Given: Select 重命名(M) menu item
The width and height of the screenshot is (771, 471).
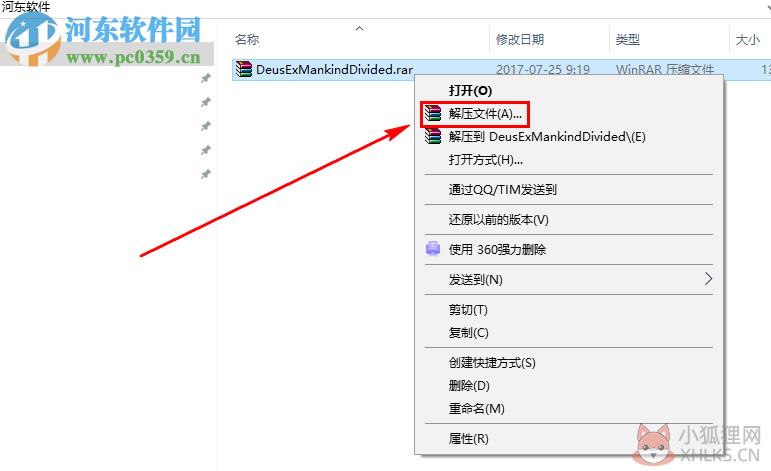Looking at the screenshot, I should tap(476, 409).
